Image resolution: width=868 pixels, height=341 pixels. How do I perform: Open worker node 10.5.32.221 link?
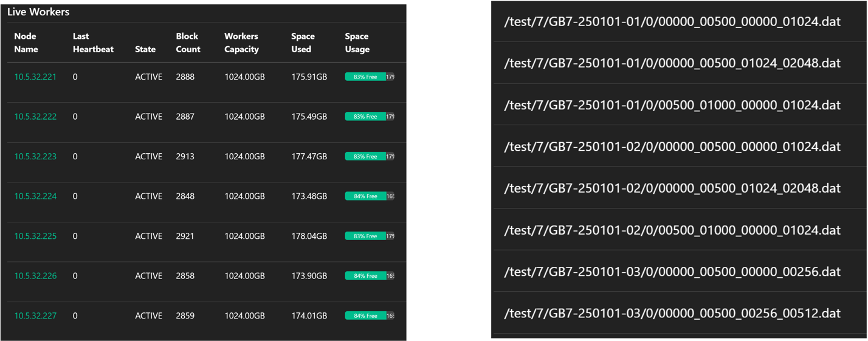[35, 77]
